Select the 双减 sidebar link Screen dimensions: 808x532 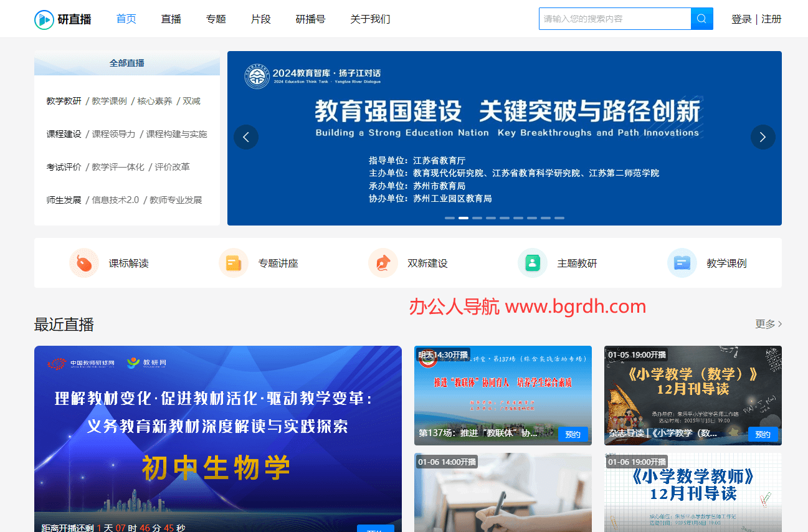pyautogui.click(x=191, y=100)
